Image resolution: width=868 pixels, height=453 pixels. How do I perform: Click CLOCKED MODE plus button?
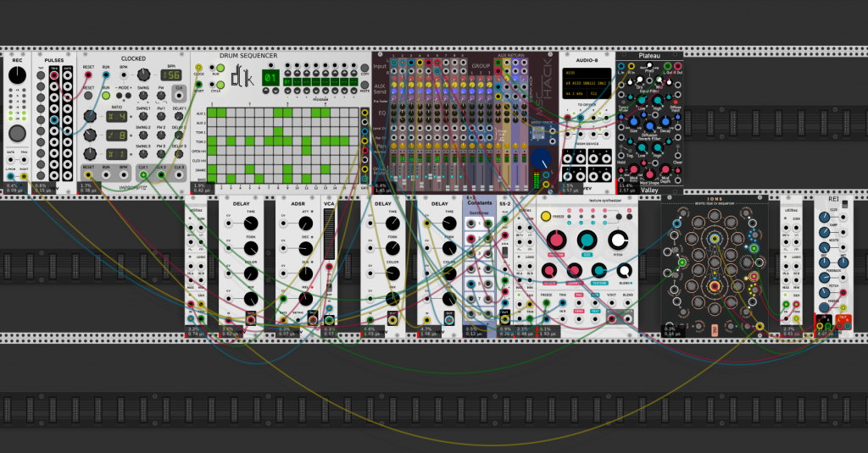click(x=127, y=96)
